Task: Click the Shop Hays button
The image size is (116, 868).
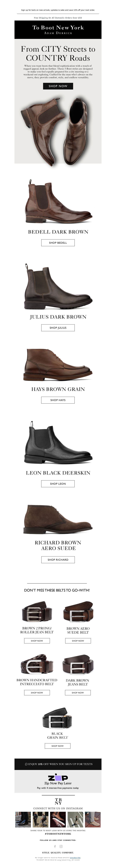Action: point(58,400)
